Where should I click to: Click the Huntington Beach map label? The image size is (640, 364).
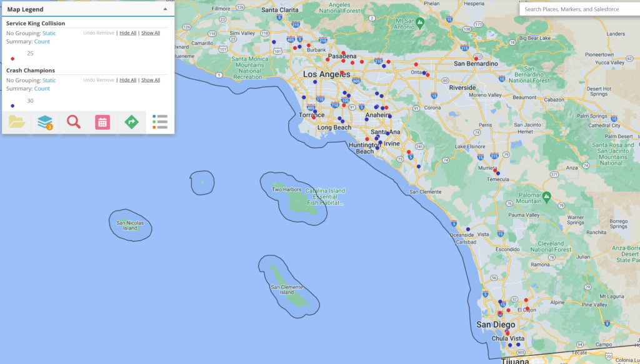coord(364,149)
